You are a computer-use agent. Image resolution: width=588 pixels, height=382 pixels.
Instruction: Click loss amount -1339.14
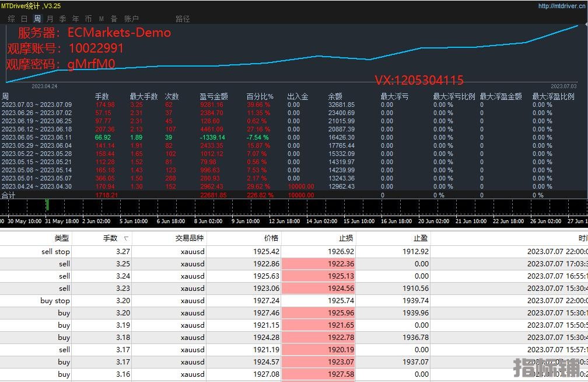[x=212, y=137]
